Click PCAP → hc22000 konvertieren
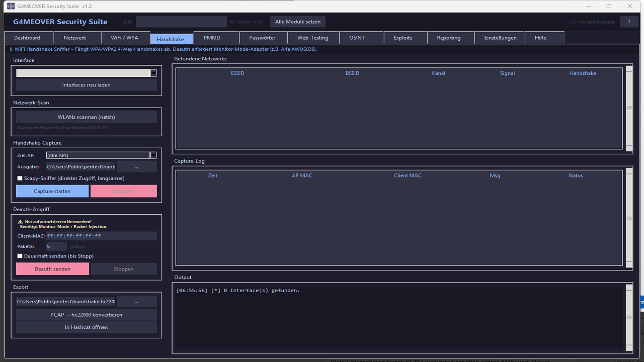The image size is (644, 362). pos(87,315)
